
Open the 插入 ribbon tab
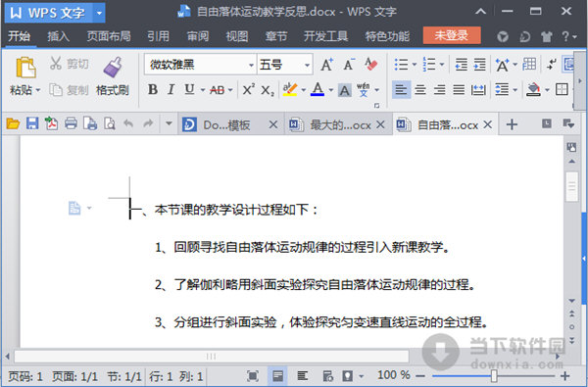58,36
